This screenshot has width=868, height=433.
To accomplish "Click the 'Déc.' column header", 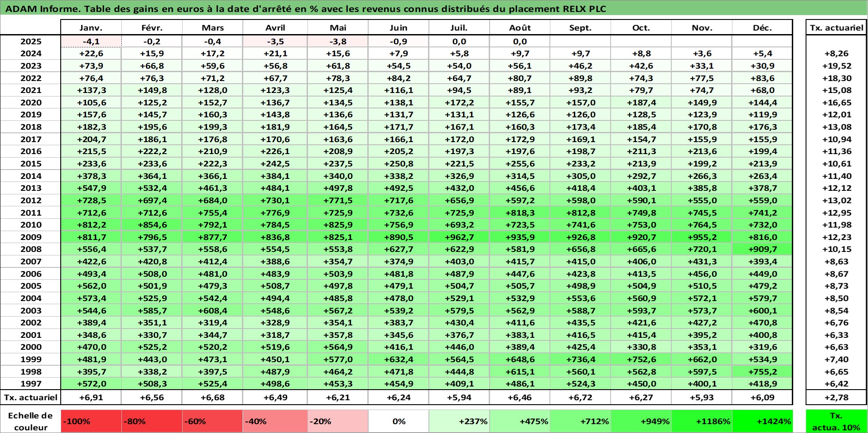I will (x=762, y=27).
